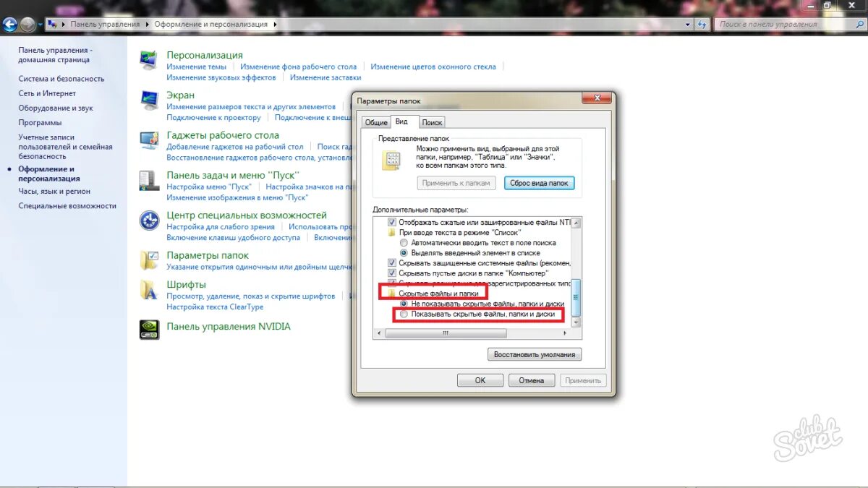Click folder icon beside При вводе текста
This screenshot has height=488, width=868.
[x=391, y=233]
